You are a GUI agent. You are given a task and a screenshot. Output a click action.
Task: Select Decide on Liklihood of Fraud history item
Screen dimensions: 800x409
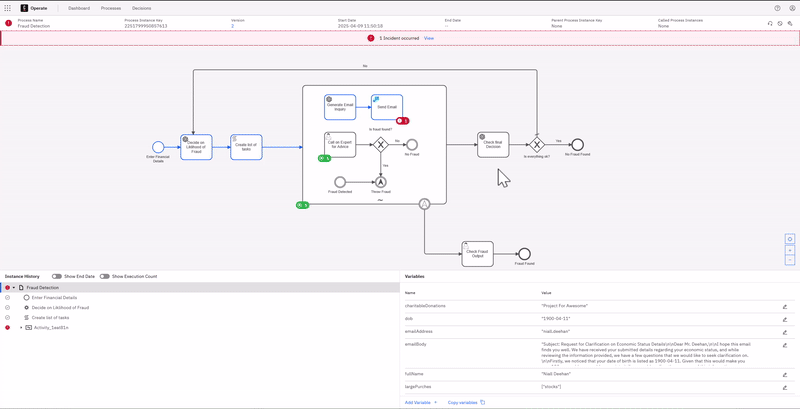(60, 307)
